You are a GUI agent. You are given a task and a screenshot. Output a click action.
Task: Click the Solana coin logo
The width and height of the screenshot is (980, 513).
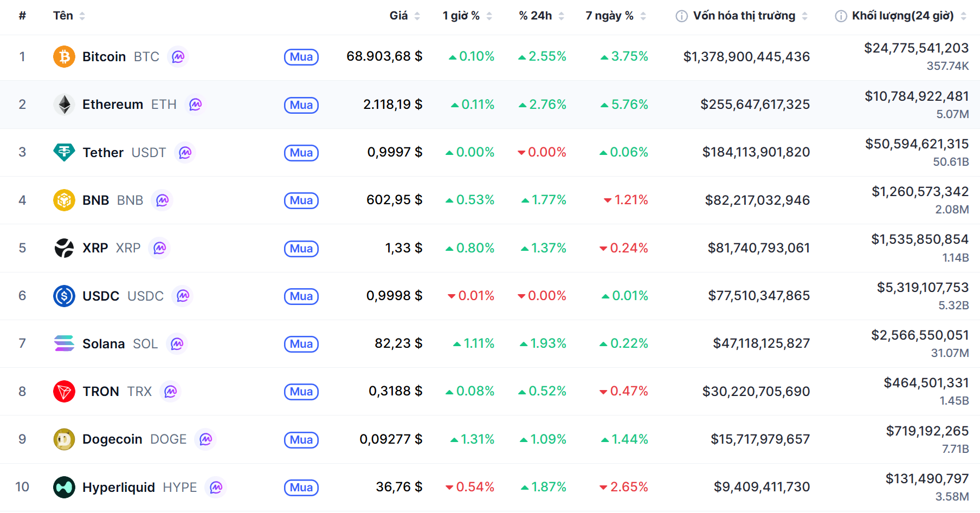coord(64,343)
